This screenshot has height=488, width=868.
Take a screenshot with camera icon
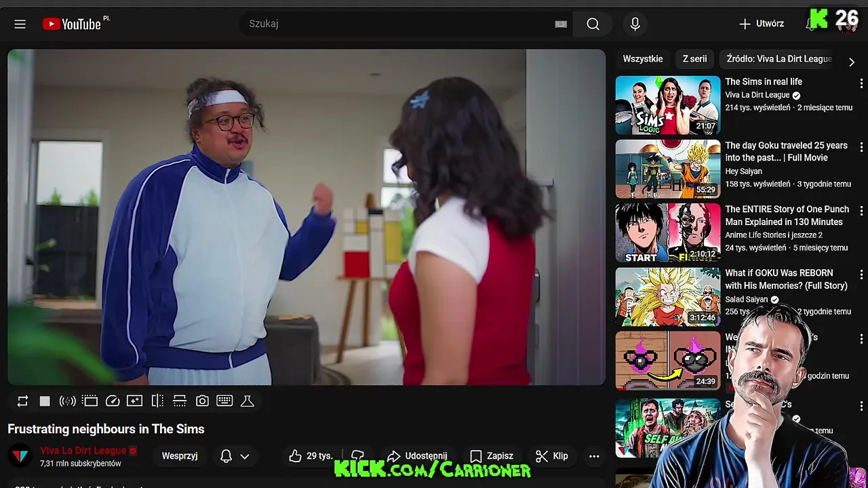(202, 401)
